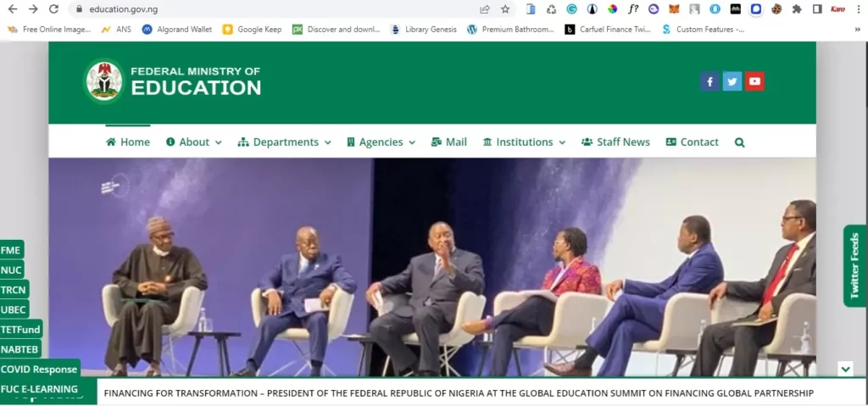Reload the education.gov.ng page
Screen dimensions: 868x406
point(53,8)
